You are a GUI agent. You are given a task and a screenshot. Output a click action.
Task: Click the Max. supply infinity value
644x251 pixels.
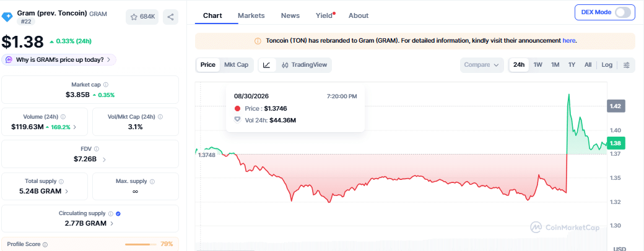point(135,192)
